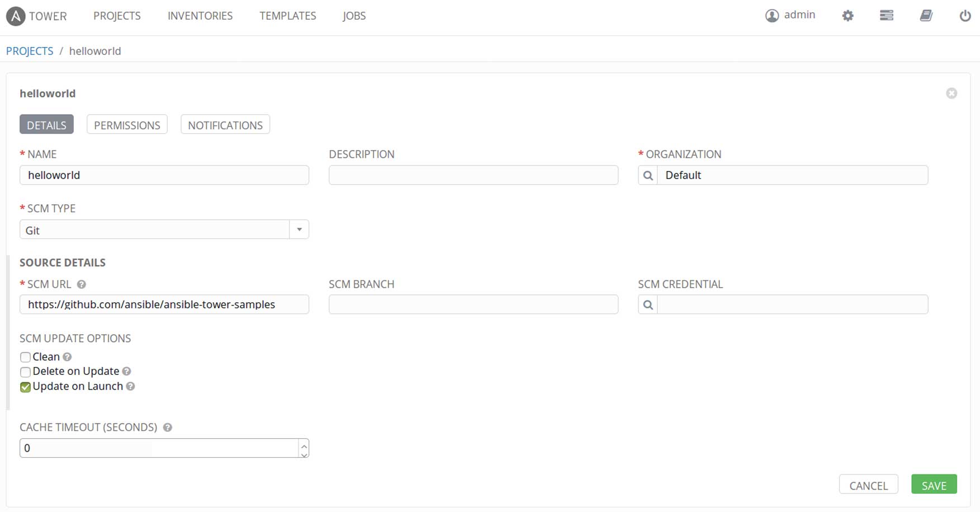Switch to the Permissions tab
Viewport: 980px width, 512px height.
(x=127, y=125)
